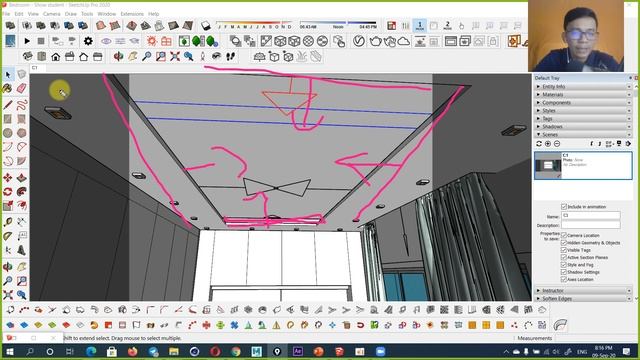Activate the Push/Pull tool
Image resolution: width=640 pixels, height=360 pixels.
click(x=22, y=178)
